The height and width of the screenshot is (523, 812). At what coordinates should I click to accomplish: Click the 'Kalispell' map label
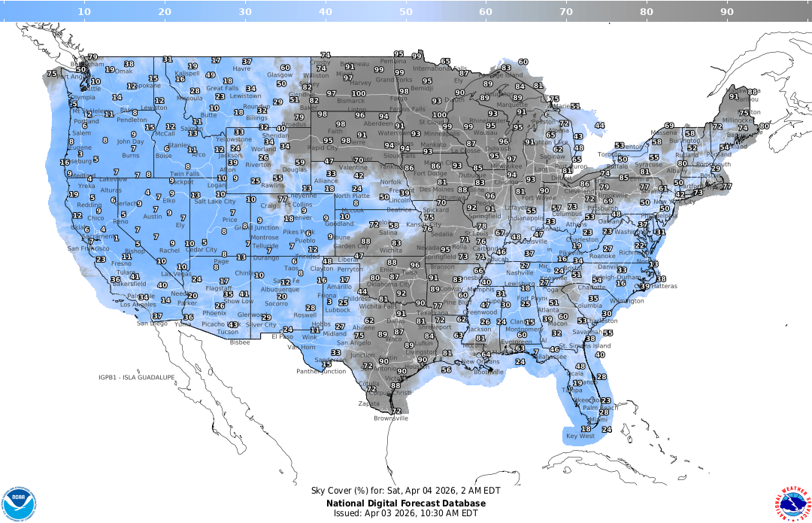tap(187, 73)
